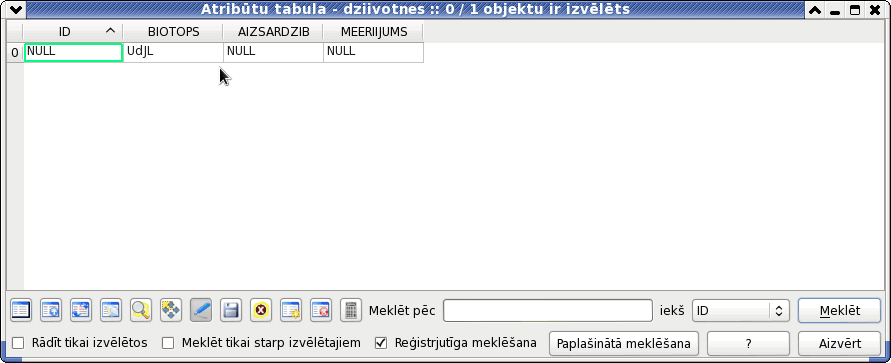Click the Meklēt search button

pyautogui.click(x=839, y=311)
